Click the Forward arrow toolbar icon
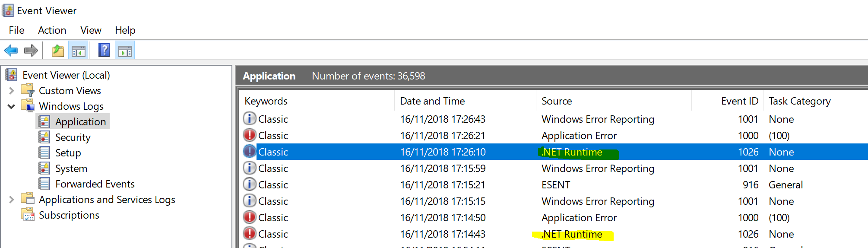The height and width of the screenshot is (248, 868). pyautogui.click(x=31, y=51)
